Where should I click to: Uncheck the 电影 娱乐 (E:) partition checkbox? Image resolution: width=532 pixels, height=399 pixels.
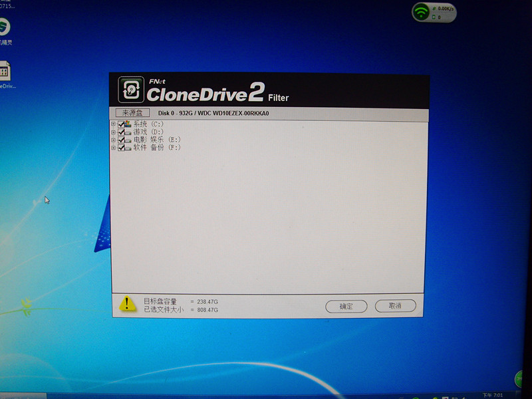coord(121,140)
